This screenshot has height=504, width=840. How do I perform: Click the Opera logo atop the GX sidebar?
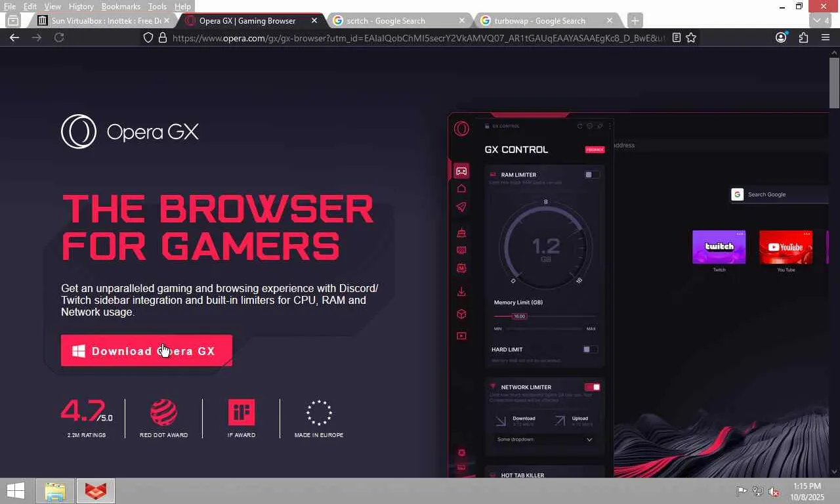[x=461, y=129]
